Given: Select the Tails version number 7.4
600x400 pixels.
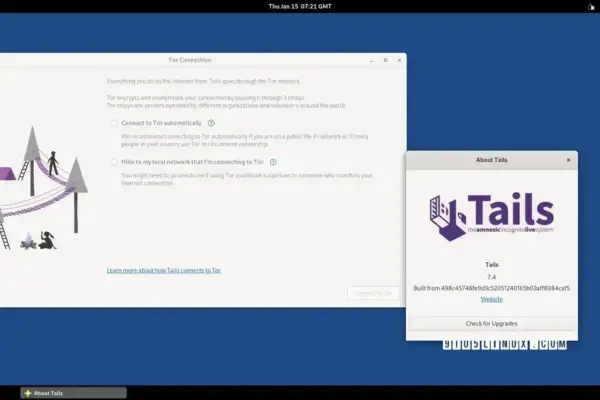Looking at the screenshot, I should (x=492, y=277).
